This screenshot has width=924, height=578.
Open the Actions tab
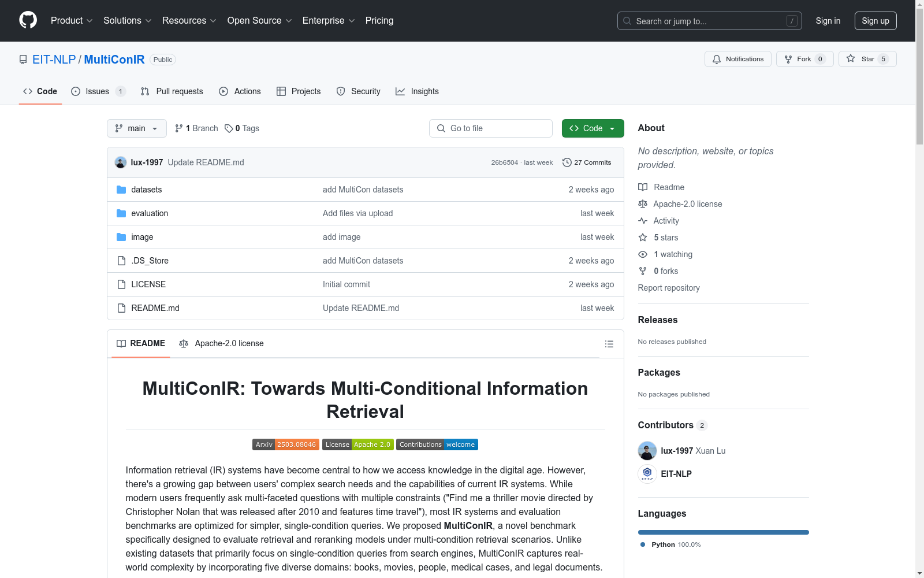(240, 91)
